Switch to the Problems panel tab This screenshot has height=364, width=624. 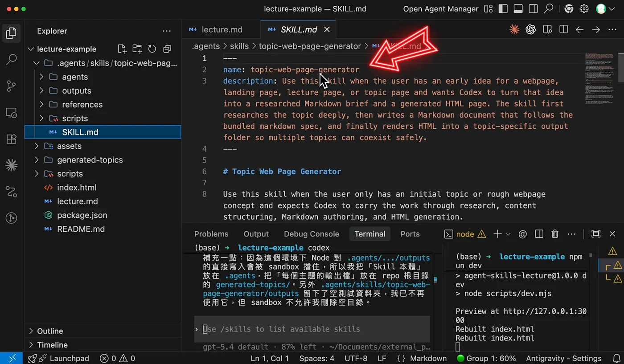coord(211,234)
